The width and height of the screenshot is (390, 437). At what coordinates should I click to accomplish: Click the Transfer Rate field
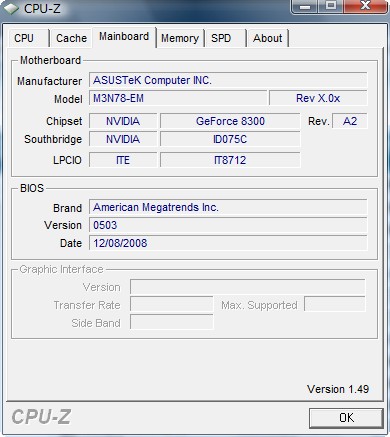(x=172, y=305)
